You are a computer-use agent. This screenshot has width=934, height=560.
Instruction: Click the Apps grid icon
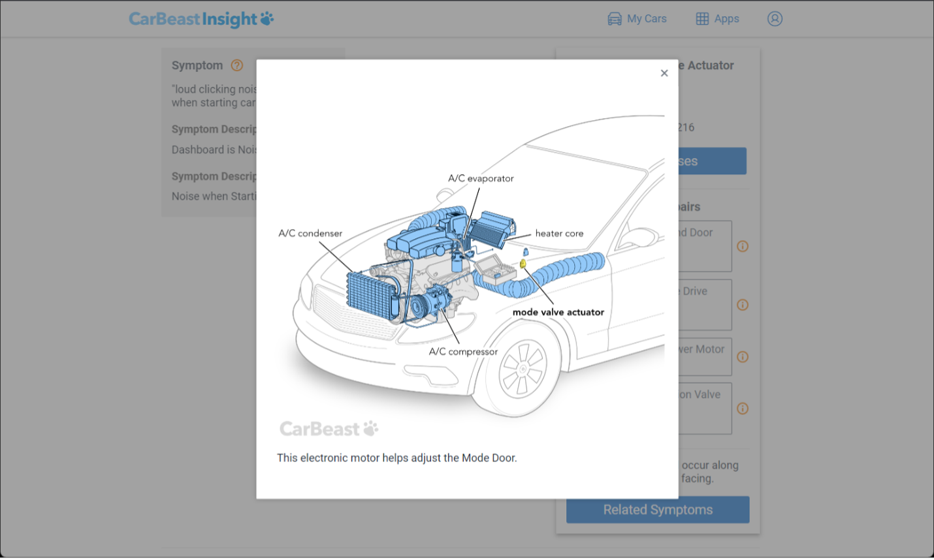tap(702, 19)
